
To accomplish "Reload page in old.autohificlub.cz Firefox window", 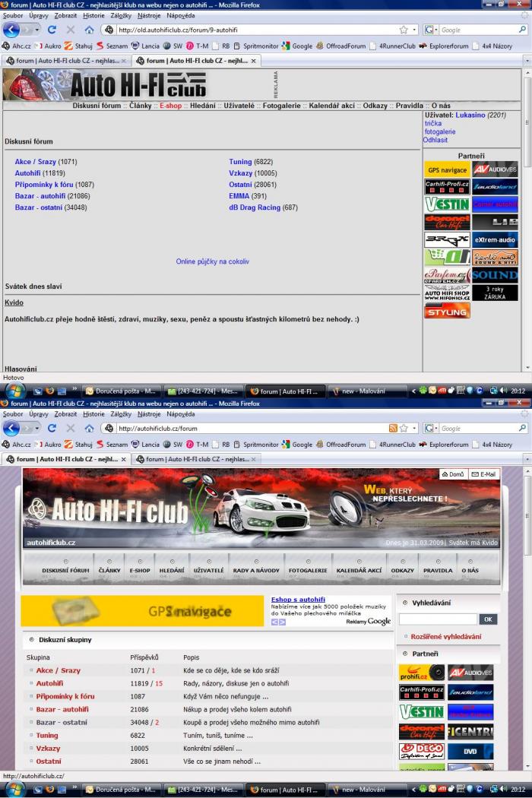I will click(52, 30).
